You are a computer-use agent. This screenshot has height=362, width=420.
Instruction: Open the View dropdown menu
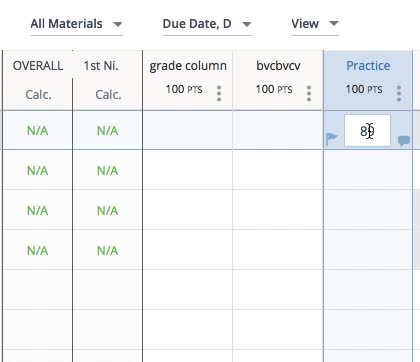315,24
